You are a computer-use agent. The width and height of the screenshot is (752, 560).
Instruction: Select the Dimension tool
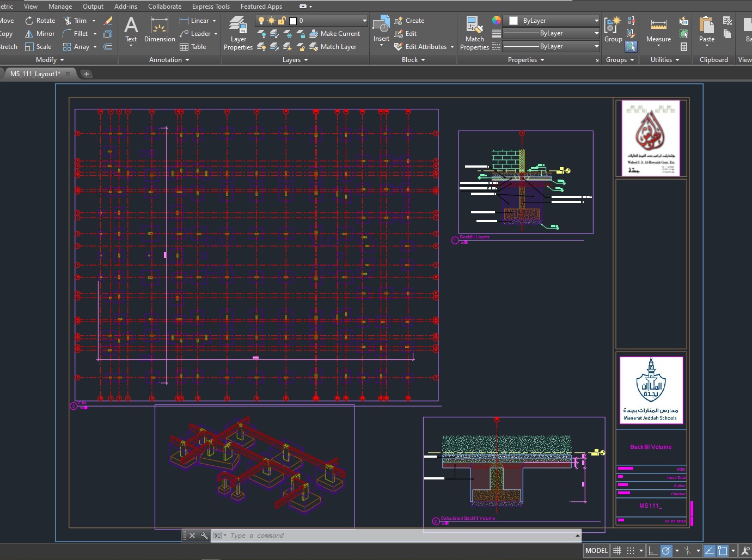[160, 30]
